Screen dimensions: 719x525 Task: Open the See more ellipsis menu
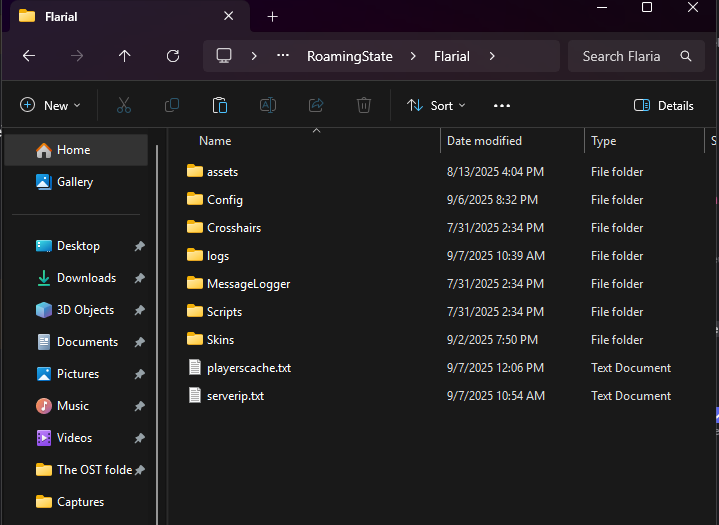coord(502,105)
